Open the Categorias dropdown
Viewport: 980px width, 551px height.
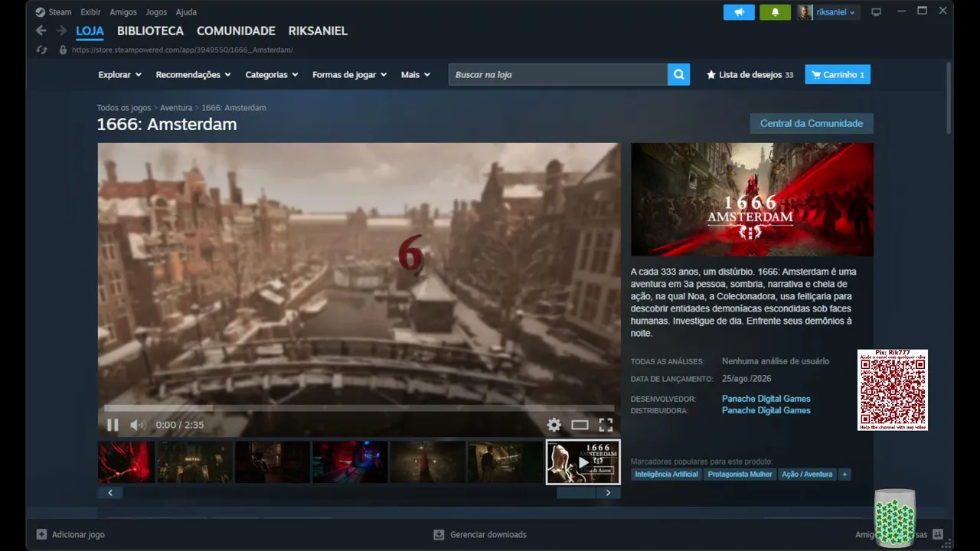pos(272,75)
